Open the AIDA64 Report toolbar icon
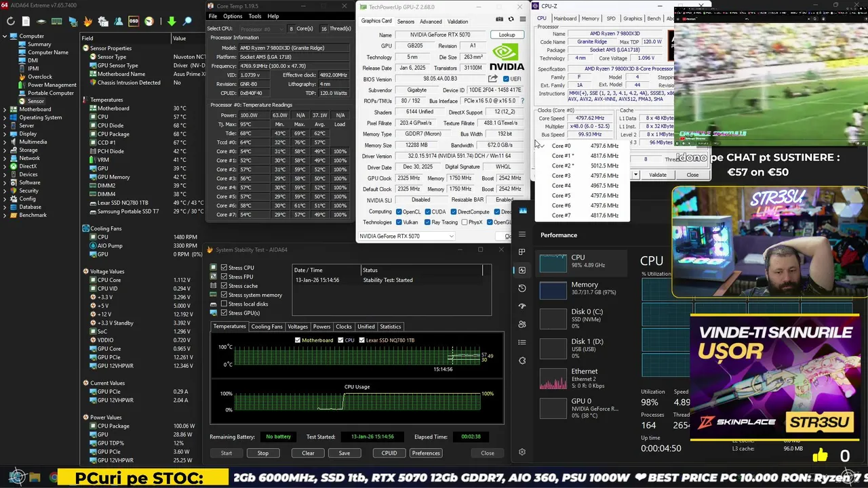The image size is (868, 488). pyautogui.click(x=26, y=21)
